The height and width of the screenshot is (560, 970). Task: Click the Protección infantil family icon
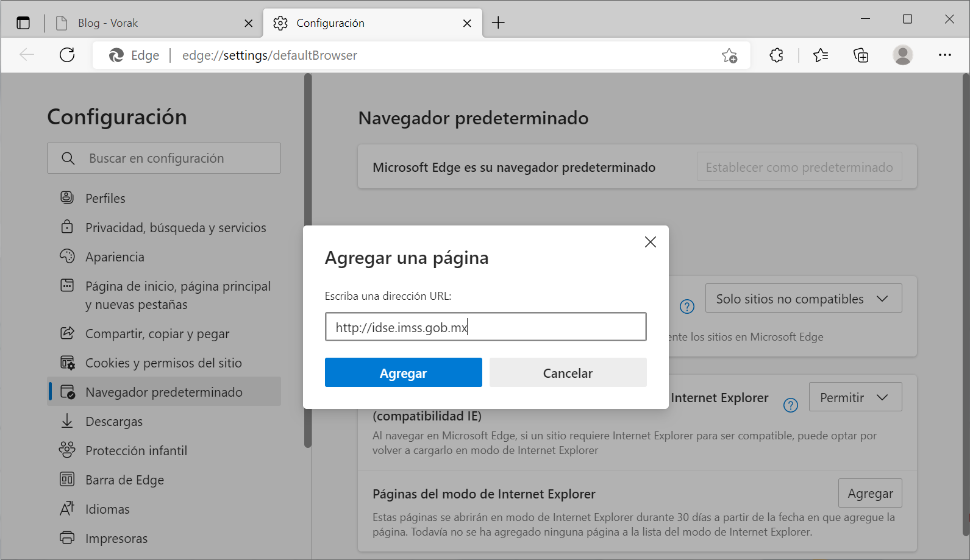67,450
